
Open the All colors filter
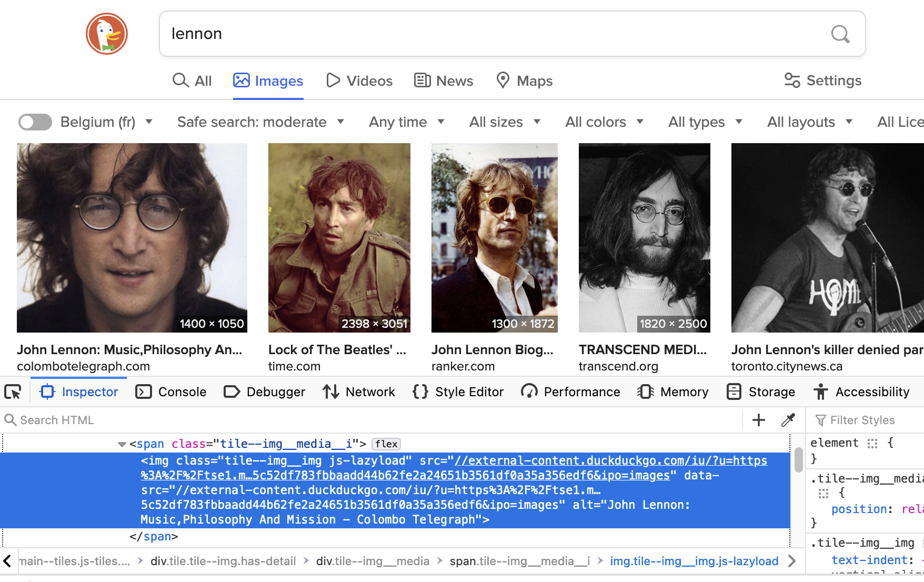(x=605, y=122)
